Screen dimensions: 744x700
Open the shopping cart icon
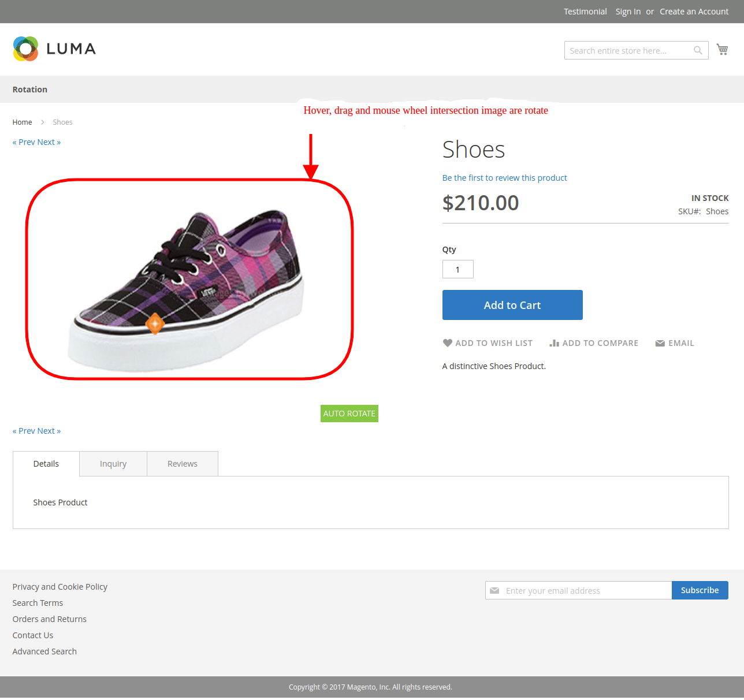click(x=722, y=50)
